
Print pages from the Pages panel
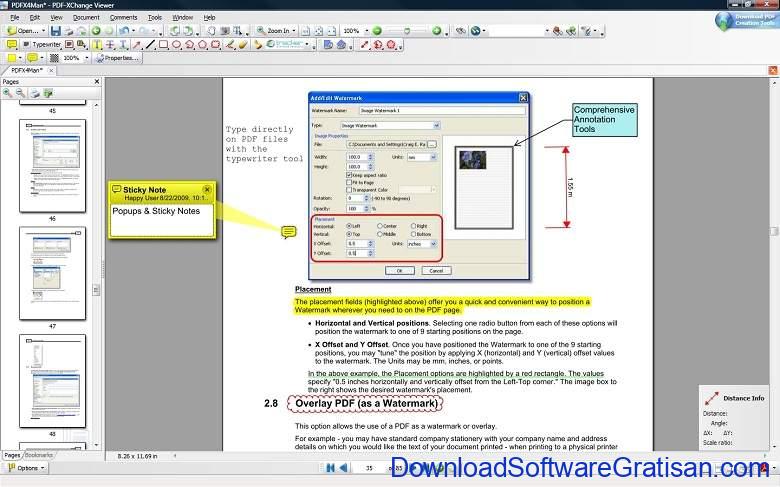tap(34, 93)
